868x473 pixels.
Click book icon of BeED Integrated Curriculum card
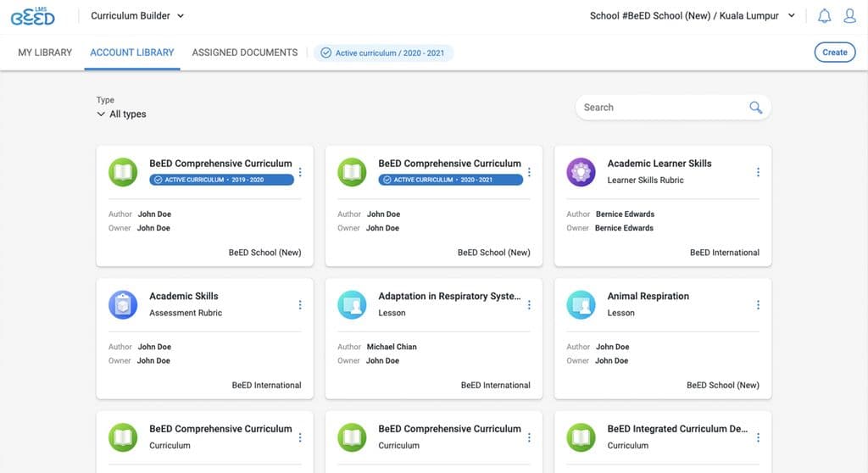point(581,437)
